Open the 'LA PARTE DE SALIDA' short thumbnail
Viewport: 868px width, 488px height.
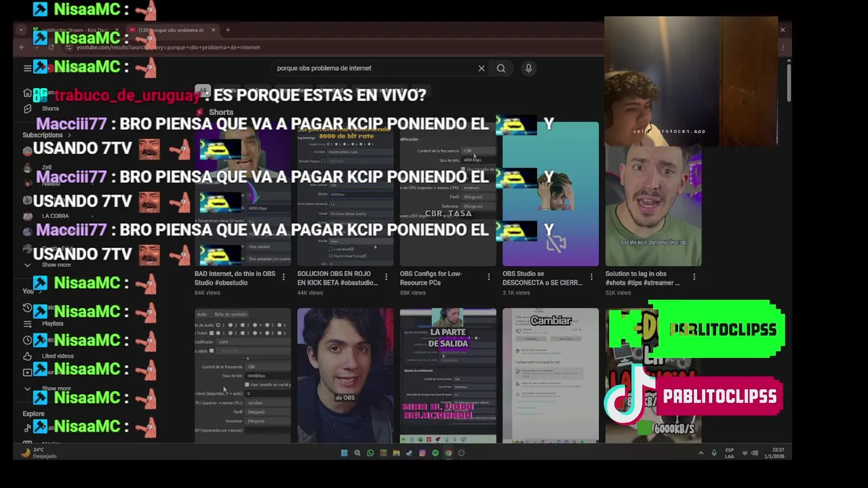[x=448, y=375]
